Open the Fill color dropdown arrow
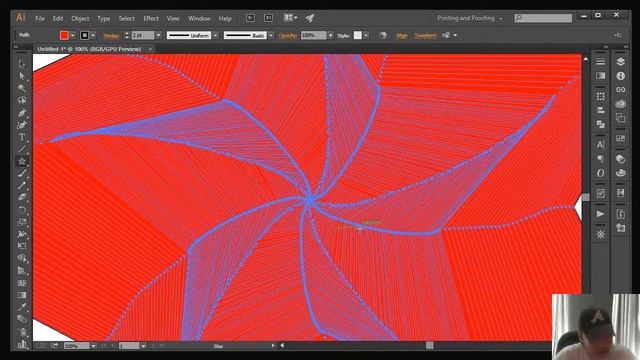 click(x=73, y=36)
